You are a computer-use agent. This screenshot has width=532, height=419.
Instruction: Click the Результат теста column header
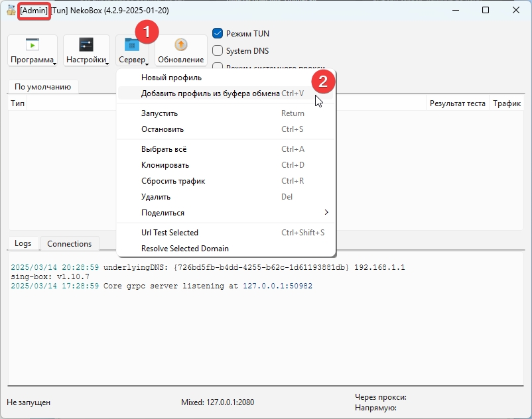tap(457, 103)
